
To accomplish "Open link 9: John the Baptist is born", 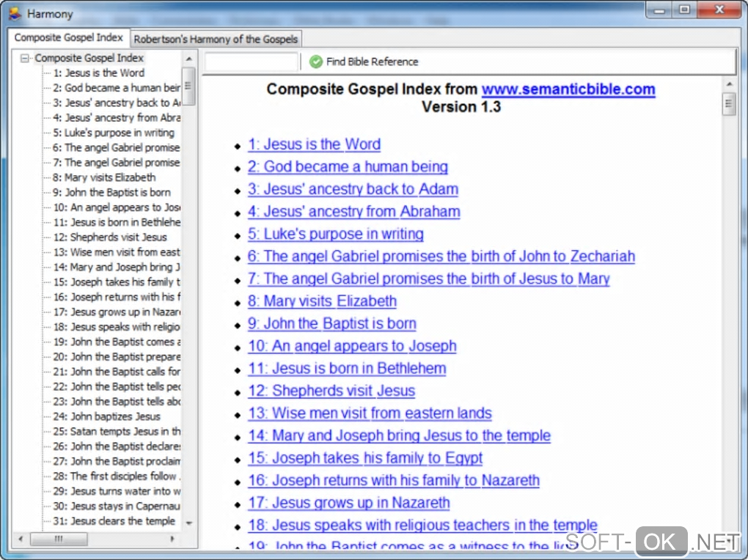I will (x=332, y=323).
